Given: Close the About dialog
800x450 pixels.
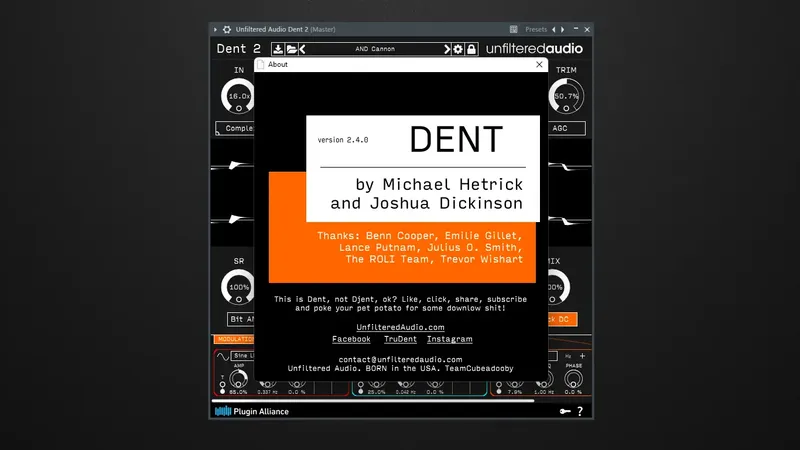Looking at the screenshot, I should point(539,64).
